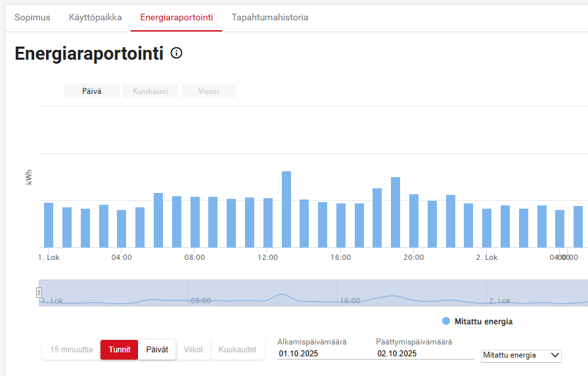Switch to the Käyttöpaikka tab

(95, 17)
